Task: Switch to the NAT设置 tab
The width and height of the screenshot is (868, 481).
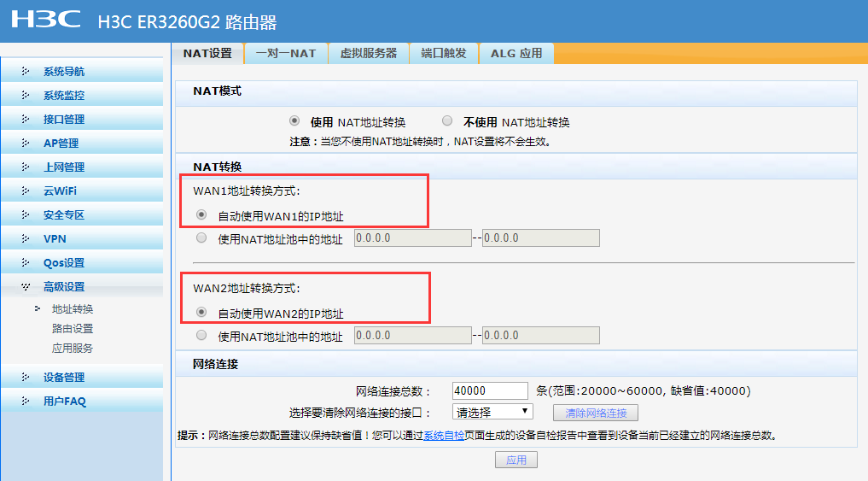Action: pyautogui.click(x=207, y=53)
